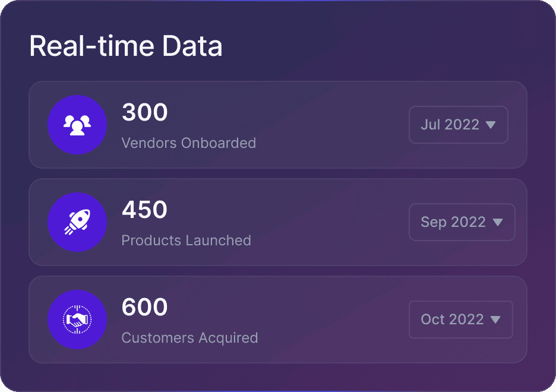Click the triangle arrow beside Jul 2022
This screenshot has width=556, height=392.
point(491,125)
